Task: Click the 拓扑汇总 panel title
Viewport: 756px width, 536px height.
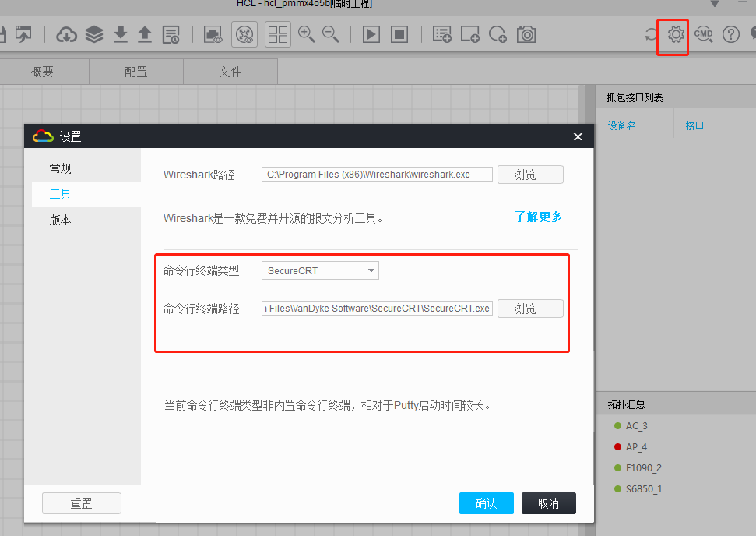Action: pyautogui.click(x=626, y=404)
